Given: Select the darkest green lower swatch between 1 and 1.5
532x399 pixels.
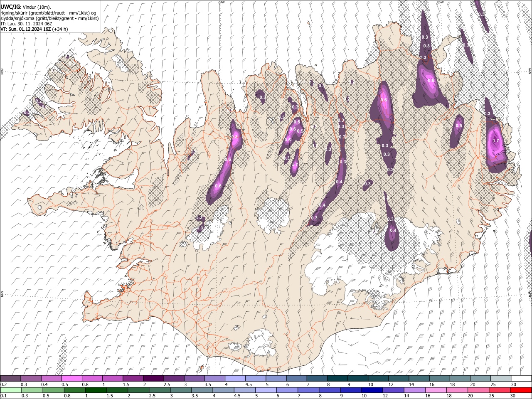Looking at the screenshot, I should click(96, 390).
